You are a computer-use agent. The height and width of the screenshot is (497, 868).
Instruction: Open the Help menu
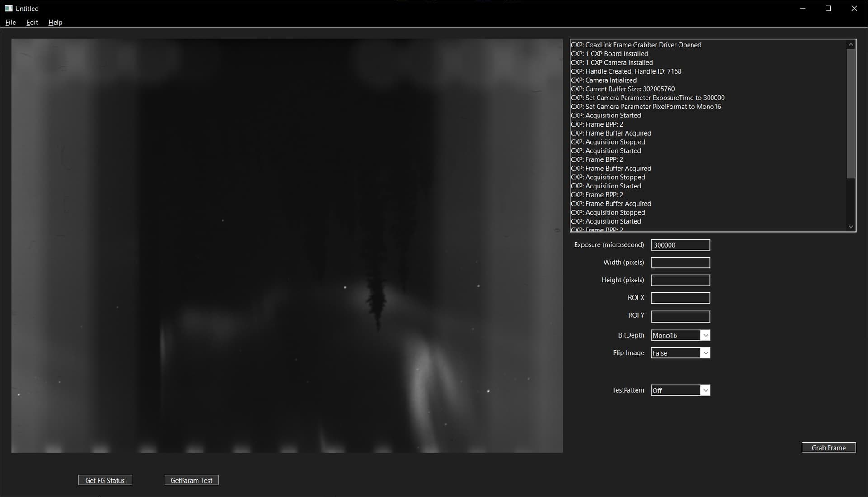tap(55, 22)
